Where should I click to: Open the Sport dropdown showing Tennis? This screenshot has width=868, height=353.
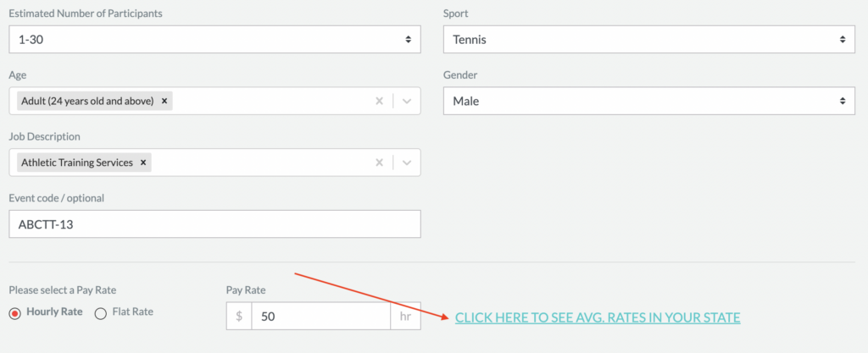click(x=649, y=39)
